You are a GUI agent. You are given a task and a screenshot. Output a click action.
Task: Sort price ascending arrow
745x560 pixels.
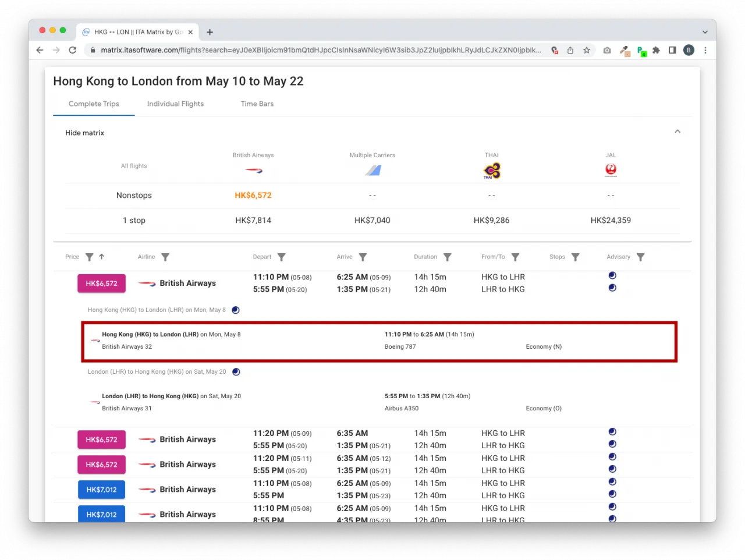coord(101,257)
